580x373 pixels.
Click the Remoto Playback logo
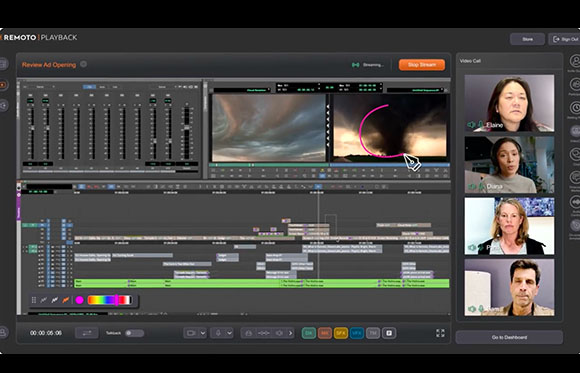tap(39, 37)
